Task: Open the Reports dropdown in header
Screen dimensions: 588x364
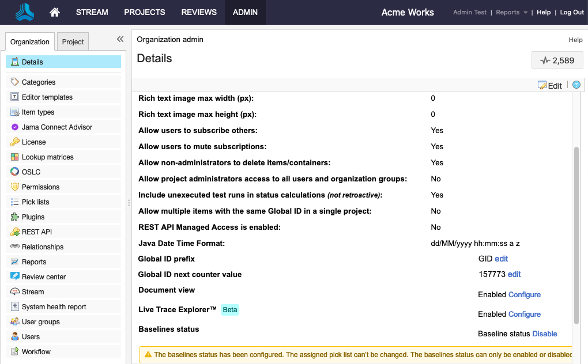Action: coord(511,12)
